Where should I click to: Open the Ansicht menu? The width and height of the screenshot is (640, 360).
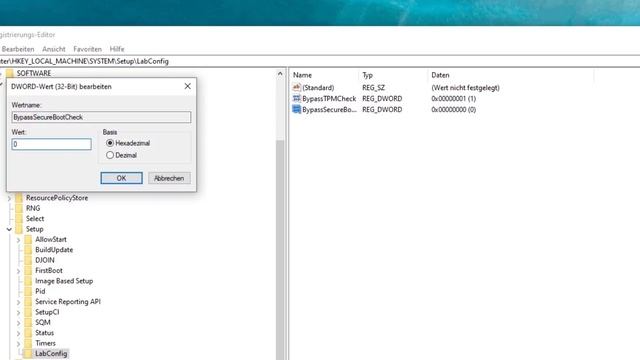(x=53, y=49)
